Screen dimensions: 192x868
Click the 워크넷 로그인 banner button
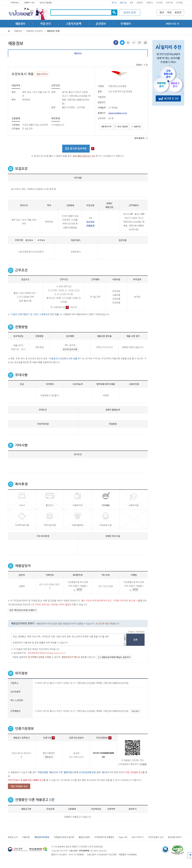click(168, 98)
